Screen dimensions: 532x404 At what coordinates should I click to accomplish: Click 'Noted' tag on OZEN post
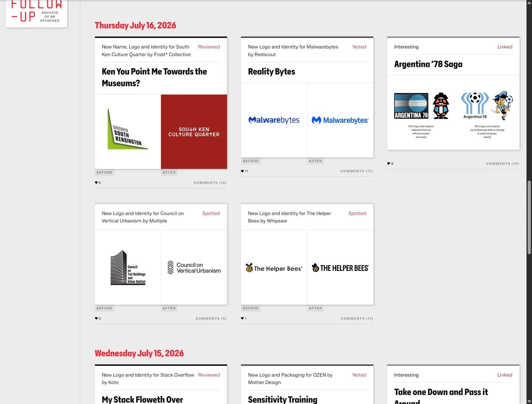click(359, 375)
